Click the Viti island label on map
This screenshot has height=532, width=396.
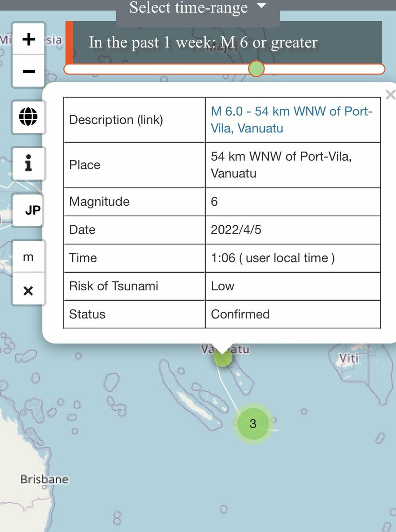tap(349, 357)
